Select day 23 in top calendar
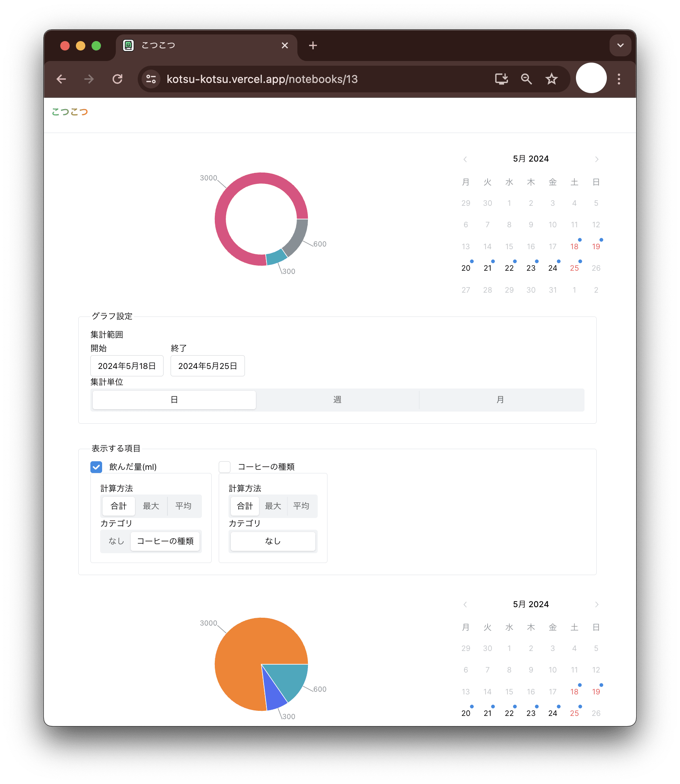The height and width of the screenshot is (784, 680). [531, 268]
